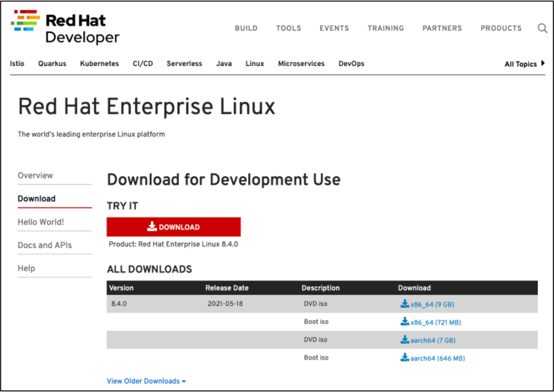The height and width of the screenshot is (392, 554).
Task: Open the Serverless topic
Action: pyautogui.click(x=184, y=64)
